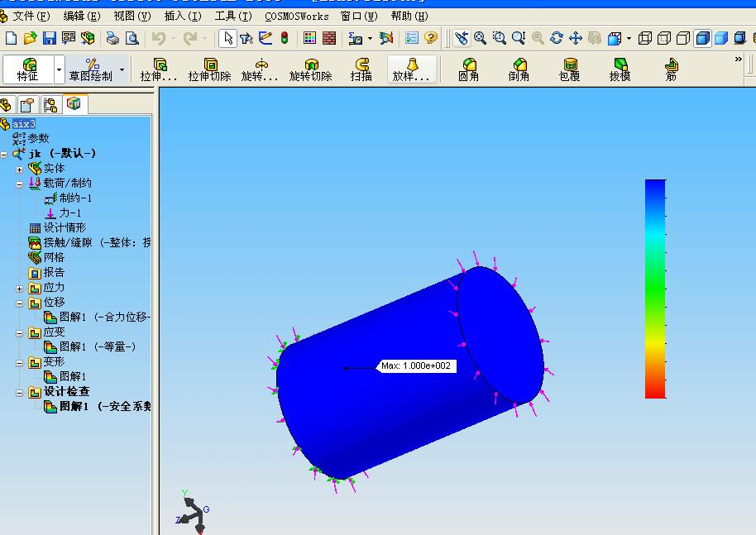Image resolution: width=756 pixels, height=535 pixels.
Task: Click the New document icon
Action: point(11,37)
